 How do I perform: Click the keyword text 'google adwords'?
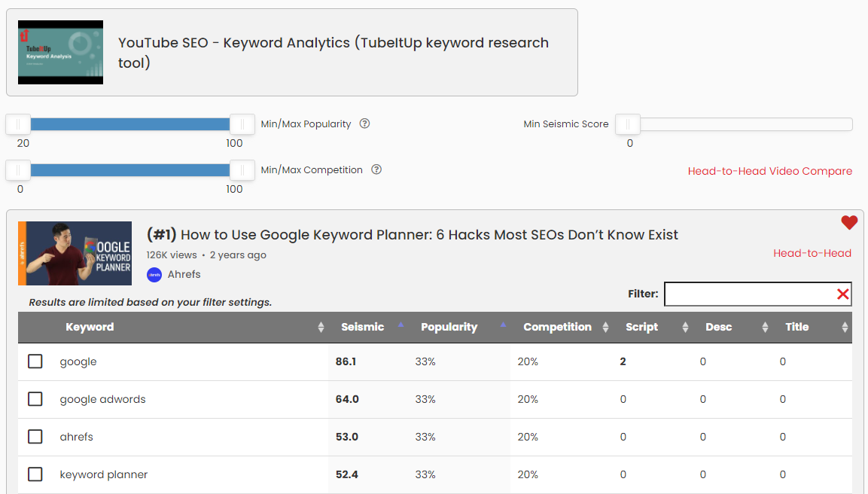click(103, 399)
